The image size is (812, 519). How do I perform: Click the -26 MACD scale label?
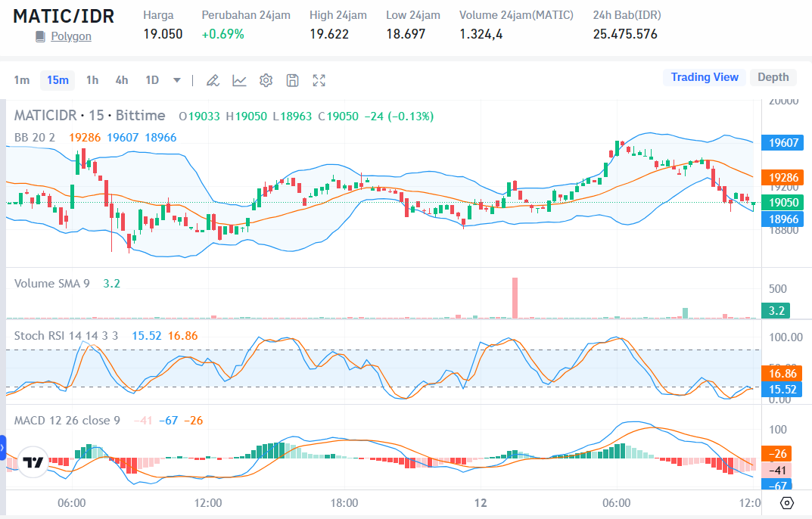pyautogui.click(x=776, y=454)
